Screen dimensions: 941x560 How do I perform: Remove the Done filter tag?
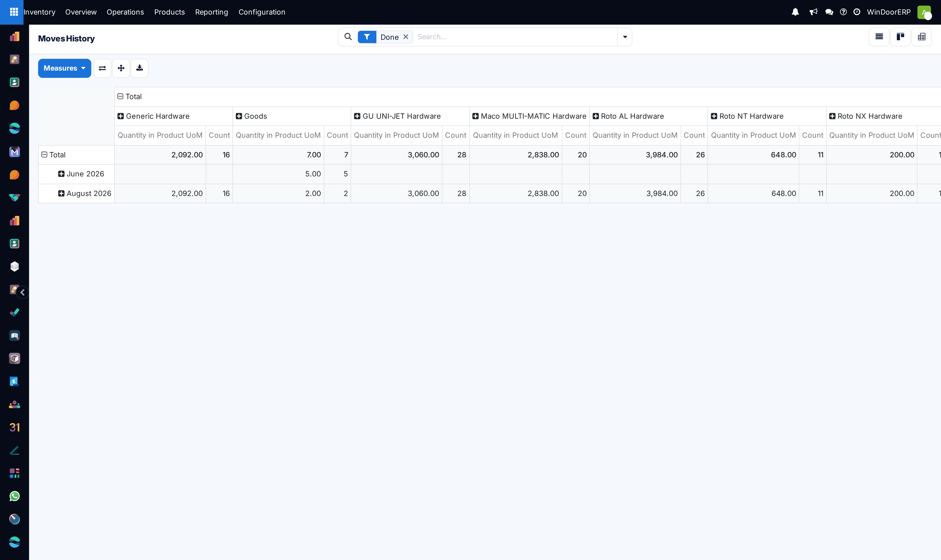pos(406,37)
